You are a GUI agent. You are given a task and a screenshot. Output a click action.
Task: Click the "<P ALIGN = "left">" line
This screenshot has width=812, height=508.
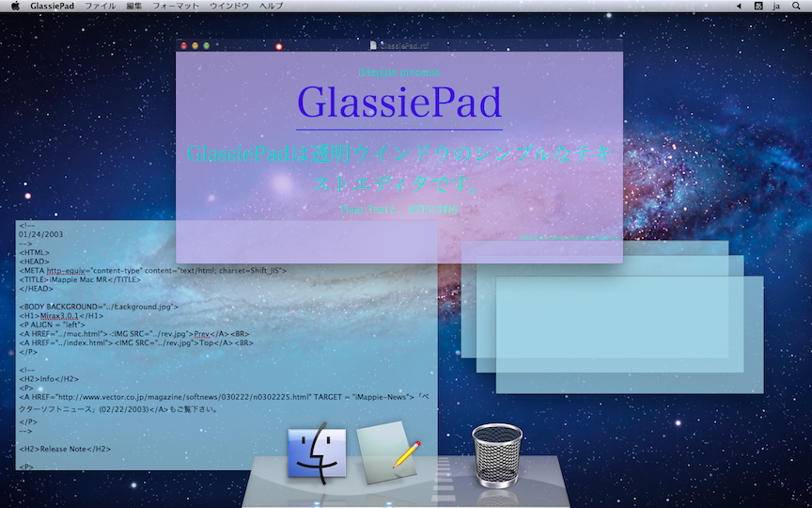pyautogui.click(x=52, y=325)
